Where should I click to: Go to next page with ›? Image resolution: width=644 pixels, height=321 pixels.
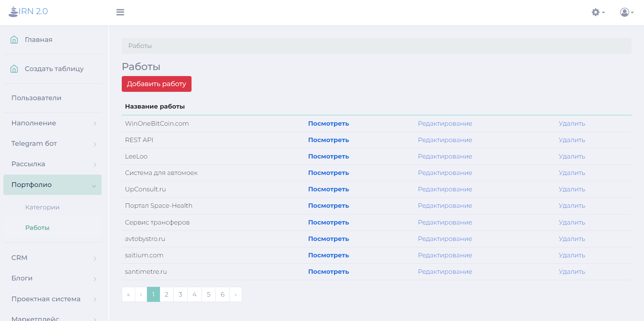(x=236, y=295)
